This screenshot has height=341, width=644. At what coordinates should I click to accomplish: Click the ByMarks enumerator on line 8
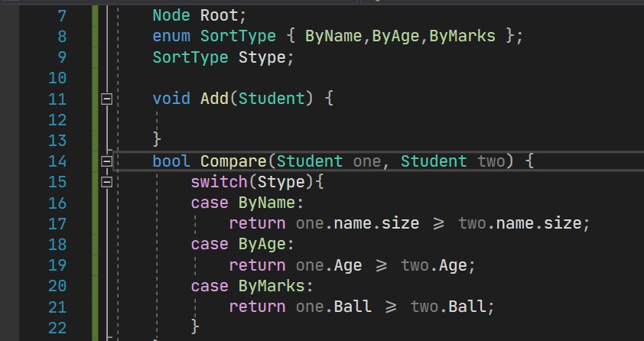point(463,36)
